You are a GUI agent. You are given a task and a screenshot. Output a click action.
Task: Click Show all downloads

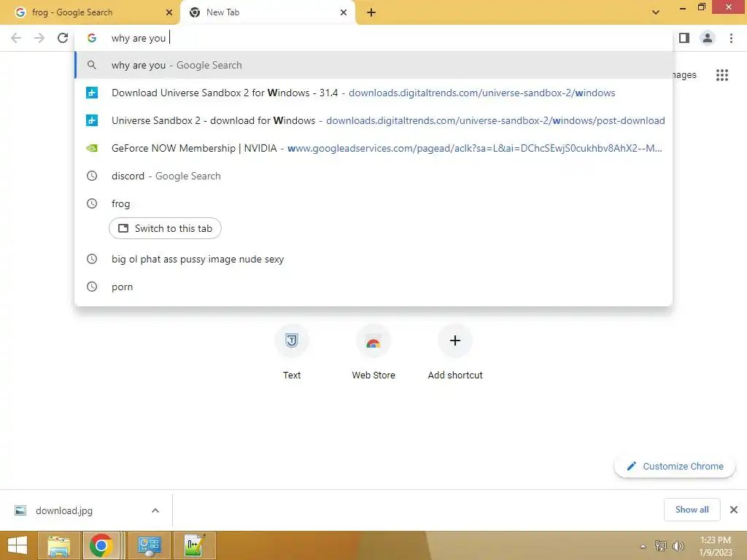coord(692,510)
